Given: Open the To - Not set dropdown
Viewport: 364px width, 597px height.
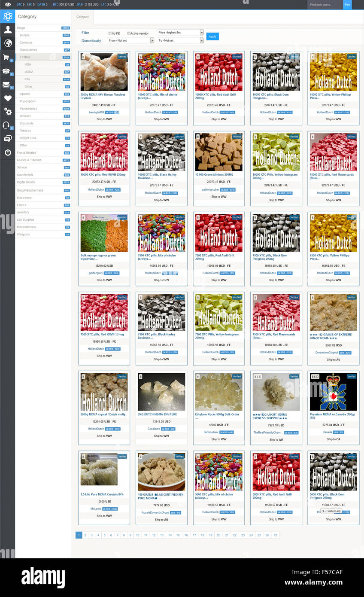Looking at the screenshot, I should click(180, 40).
